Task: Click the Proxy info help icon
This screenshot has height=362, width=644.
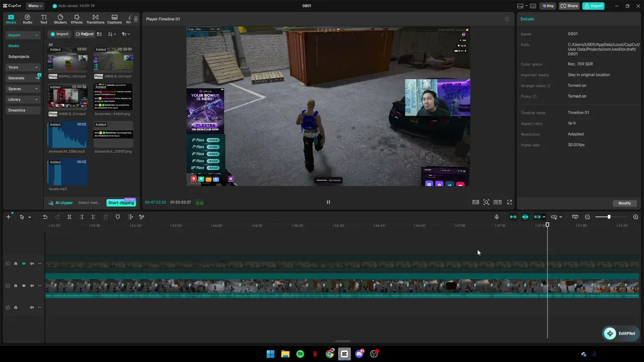Action: coord(534,97)
